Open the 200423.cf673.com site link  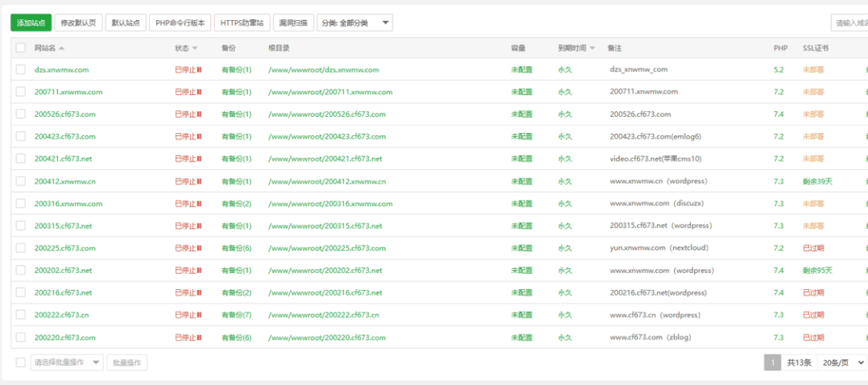click(64, 137)
